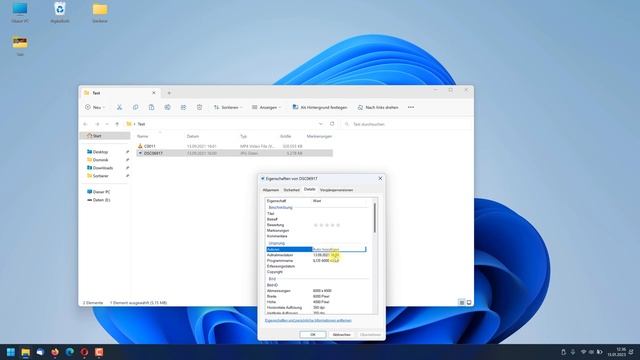Switch to details view icon in status bar
The image size is (640, 360).
coord(461,302)
